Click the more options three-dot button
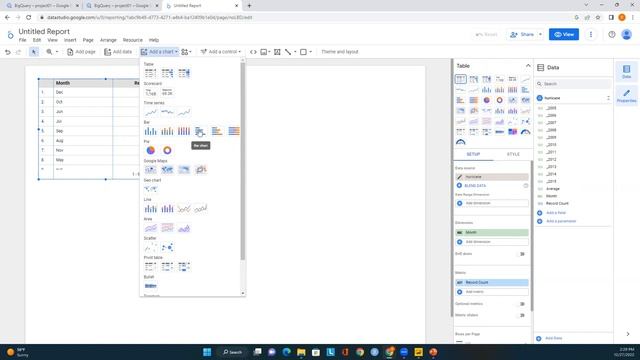The height and width of the screenshot is (360, 640). pos(591,34)
